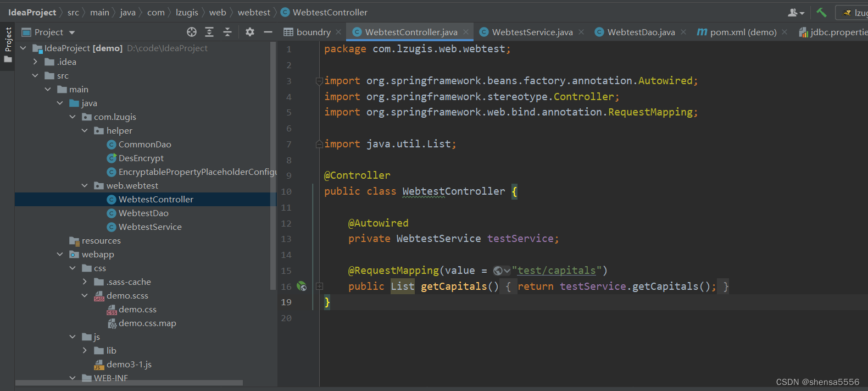Click Collapse All in Project panel
The width and height of the screenshot is (868, 391).
click(x=227, y=32)
